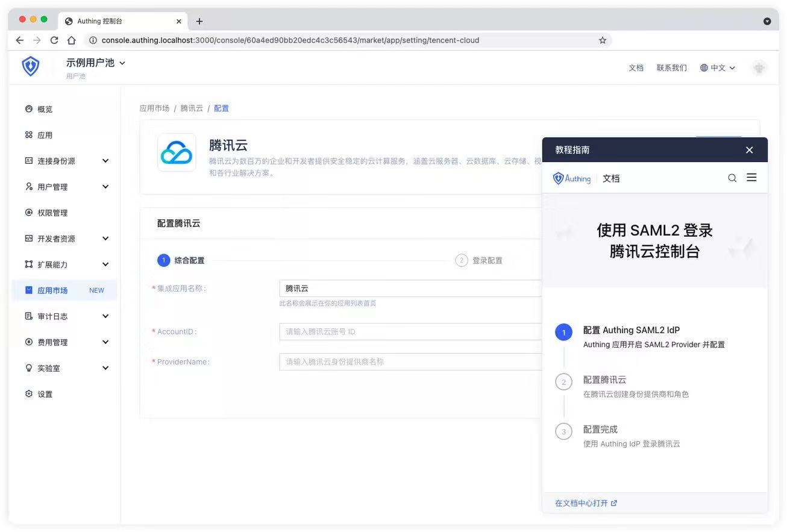Open the 中文 language dropdown
This screenshot has height=532, width=787.
[x=718, y=68]
